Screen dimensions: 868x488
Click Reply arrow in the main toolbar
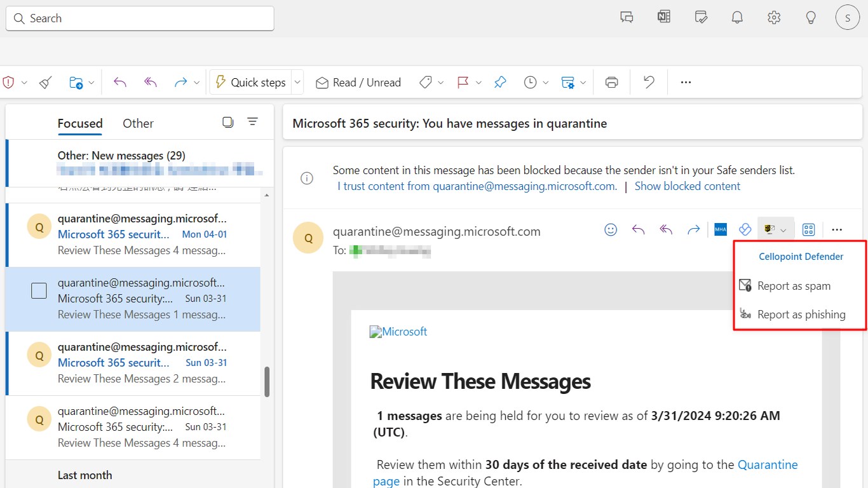point(120,83)
